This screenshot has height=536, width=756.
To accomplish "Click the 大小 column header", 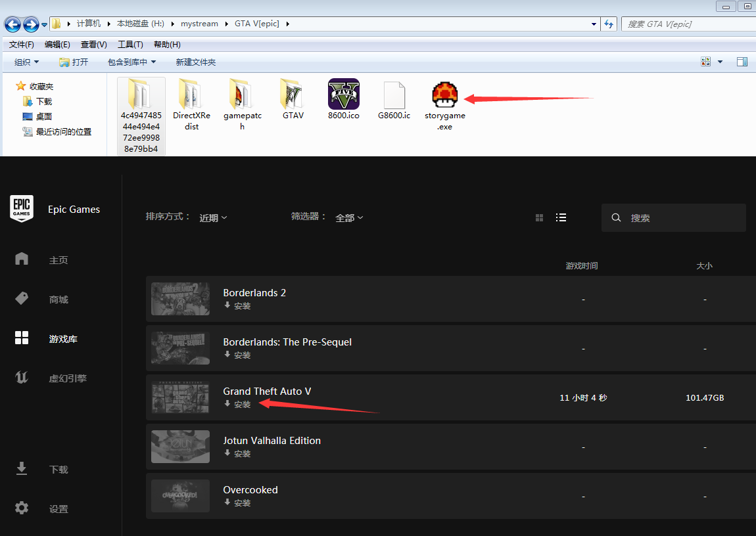I will [x=705, y=266].
